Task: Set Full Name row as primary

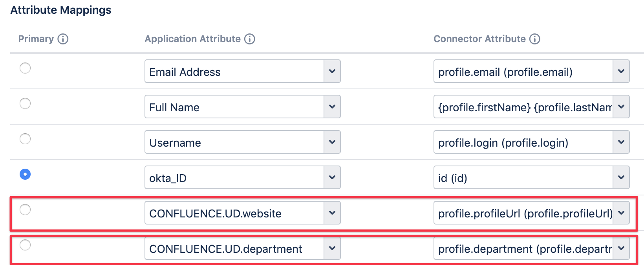Action: coord(25,103)
